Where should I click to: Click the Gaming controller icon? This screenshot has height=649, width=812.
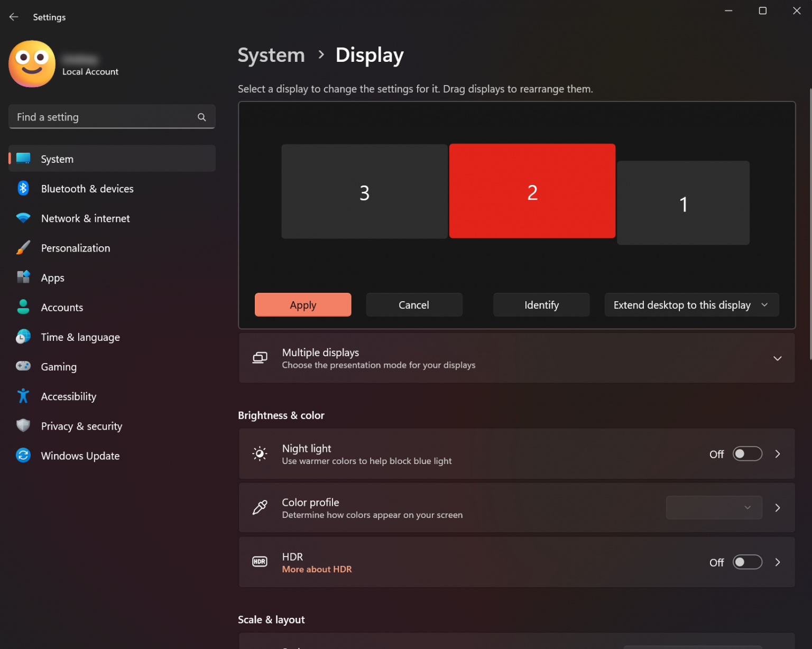23,366
